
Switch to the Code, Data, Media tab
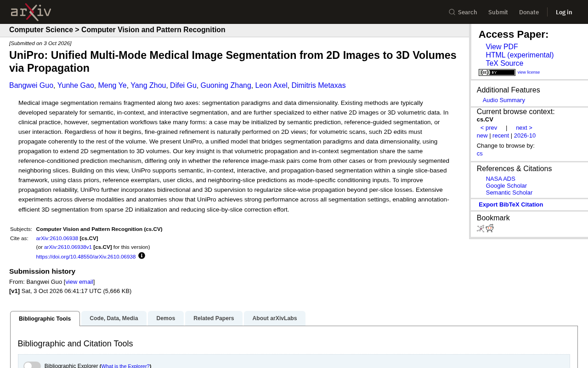click(114, 318)
